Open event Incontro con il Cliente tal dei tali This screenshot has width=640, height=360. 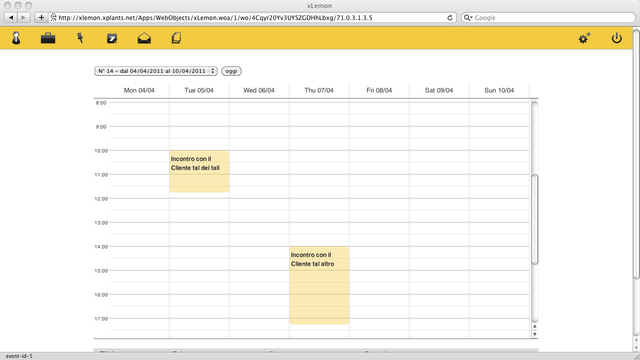[x=199, y=171]
